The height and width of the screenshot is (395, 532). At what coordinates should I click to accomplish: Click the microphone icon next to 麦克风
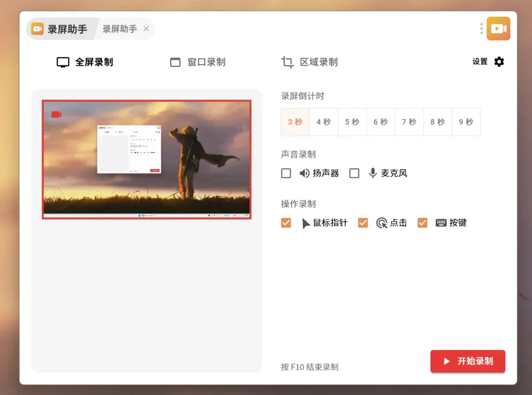point(373,173)
